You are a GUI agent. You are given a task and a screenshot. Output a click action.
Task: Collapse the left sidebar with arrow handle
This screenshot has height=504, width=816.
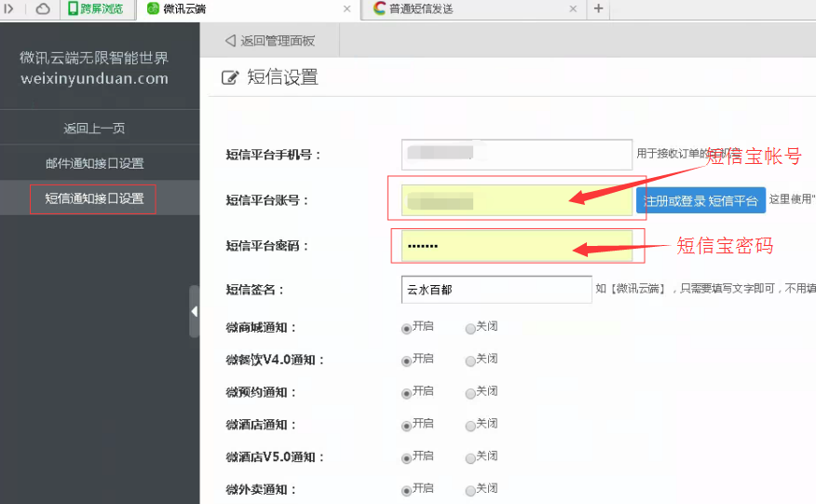click(x=194, y=311)
